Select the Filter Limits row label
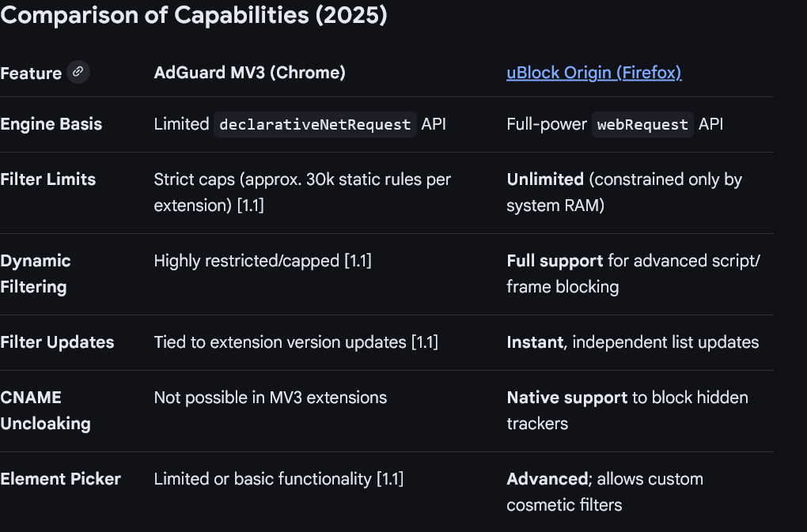This screenshot has width=807, height=532. coord(48,179)
